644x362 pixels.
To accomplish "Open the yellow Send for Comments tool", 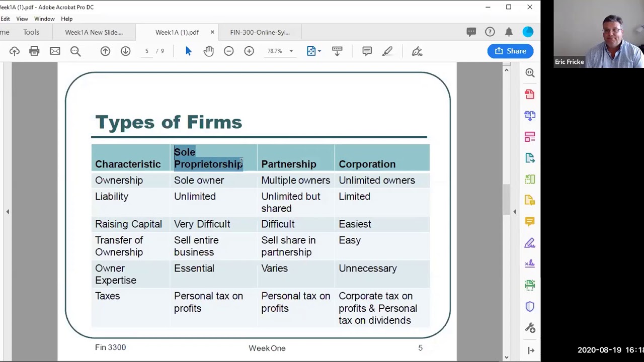I will 530,200.
